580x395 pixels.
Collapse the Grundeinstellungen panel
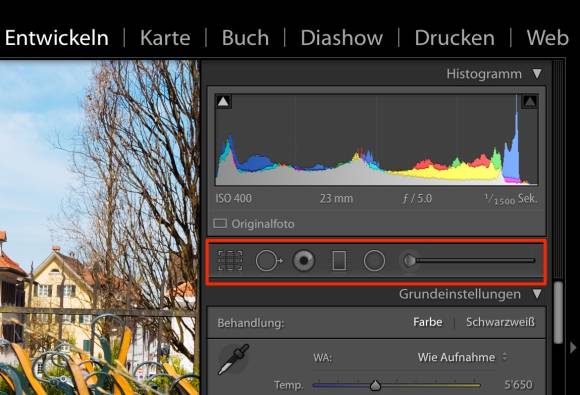(537, 294)
